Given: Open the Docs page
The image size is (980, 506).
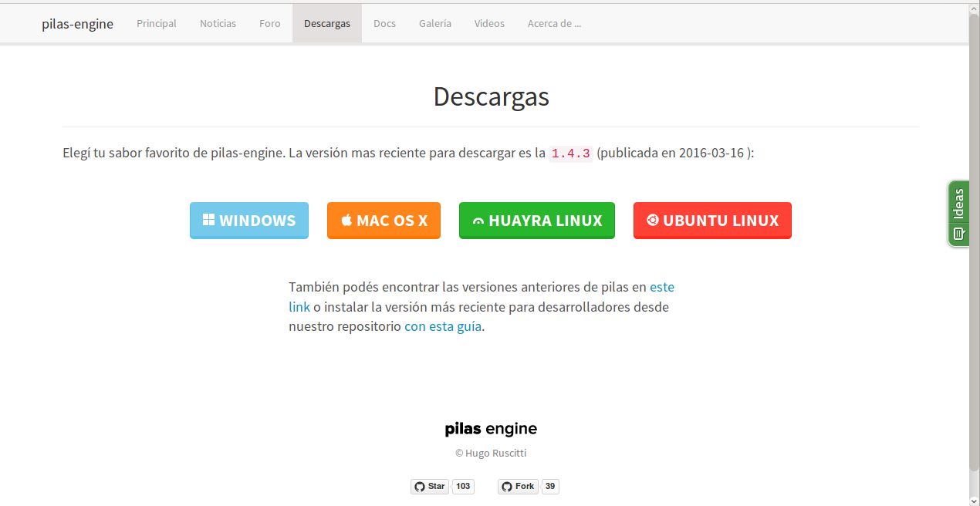Looking at the screenshot, I should coord(384,23).
